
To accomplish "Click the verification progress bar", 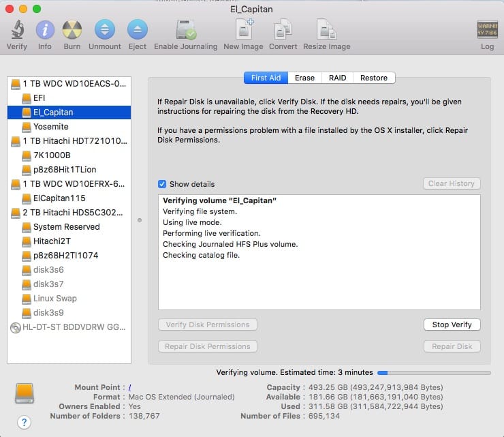I will [433, 373].
